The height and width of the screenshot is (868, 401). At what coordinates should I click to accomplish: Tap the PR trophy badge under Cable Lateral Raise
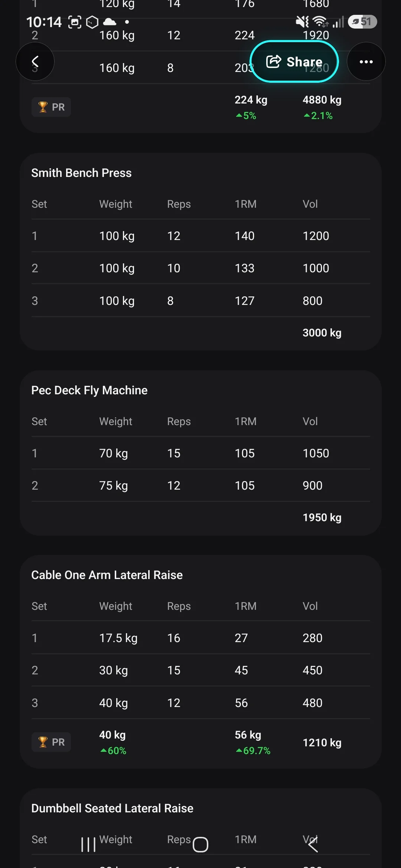click(51, 742)
